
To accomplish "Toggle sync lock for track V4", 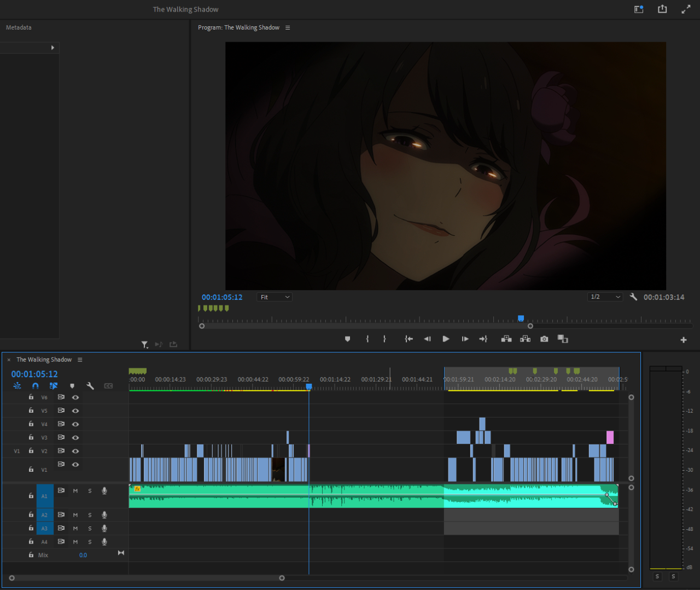I will pyautogui.click(x=61, y=424).
